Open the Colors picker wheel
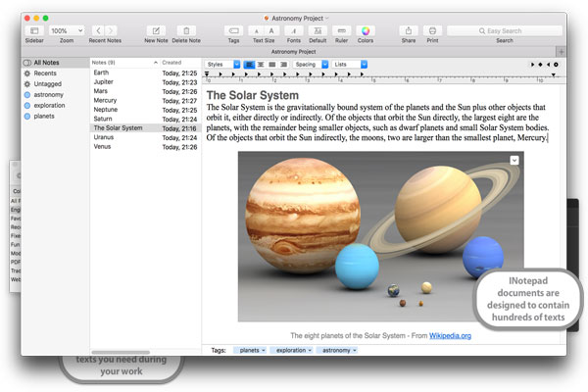The image size is (588, 392). click(366, 31)
